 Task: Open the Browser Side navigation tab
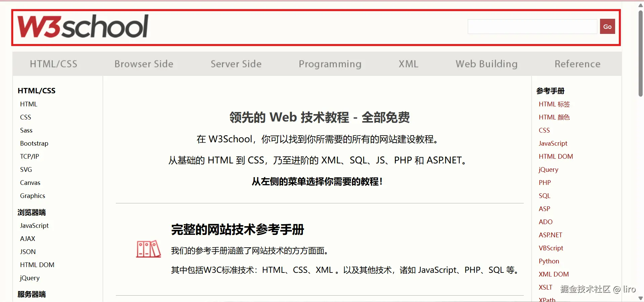click(x=144, y=64)
